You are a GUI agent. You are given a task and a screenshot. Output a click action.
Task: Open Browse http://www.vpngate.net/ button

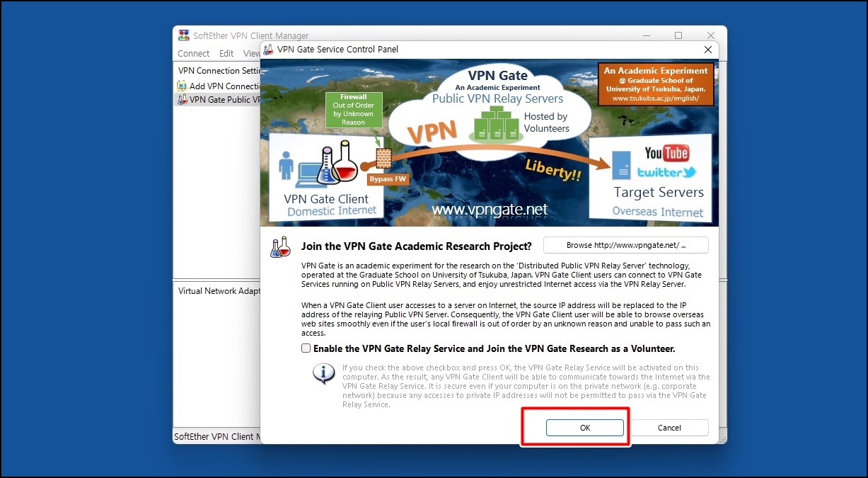[626, 245]
